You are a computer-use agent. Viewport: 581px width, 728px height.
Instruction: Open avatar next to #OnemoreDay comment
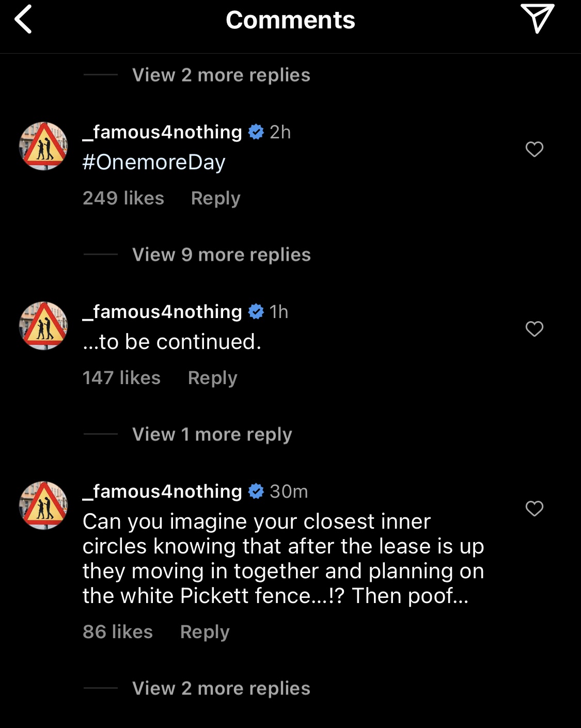[x=43, y=146]
